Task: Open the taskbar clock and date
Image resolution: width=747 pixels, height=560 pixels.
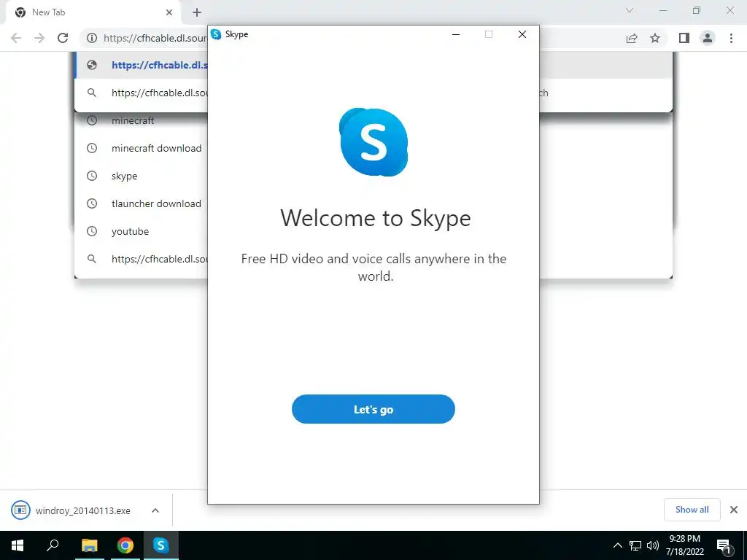Action: [x=684, y=545]
